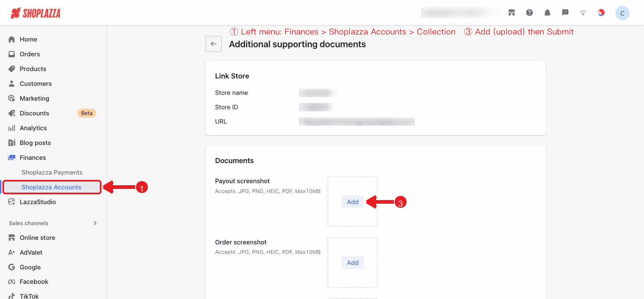Expand the Sales channels chevron
This screenshot has width=644, height=299.
click(95, 223)
